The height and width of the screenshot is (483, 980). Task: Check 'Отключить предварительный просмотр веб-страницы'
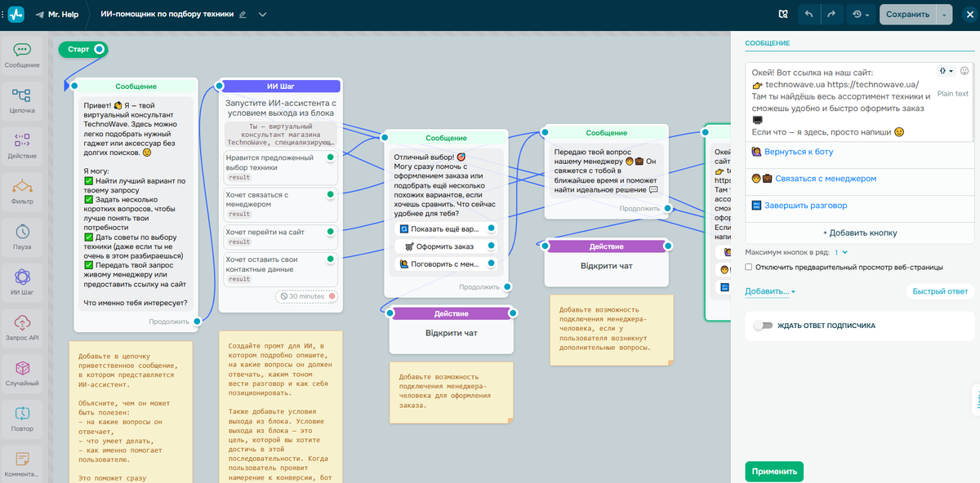point(749,267)
